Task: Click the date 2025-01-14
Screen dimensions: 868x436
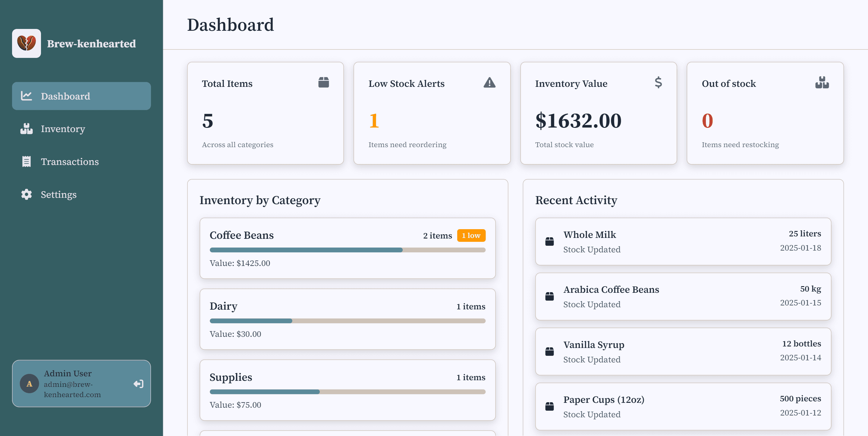Action: click(x=800, y=357)
